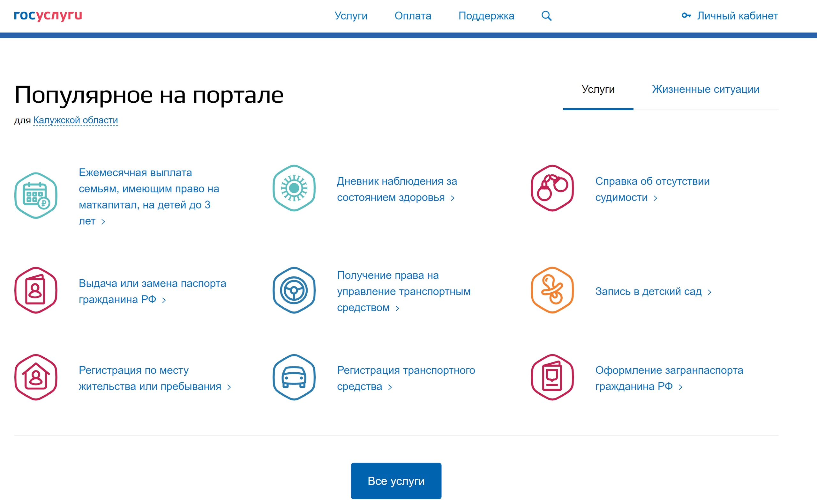Viewport: 817px width, 504px height.
Task: Click the house residence registration icon
Action: click(36, 377)
